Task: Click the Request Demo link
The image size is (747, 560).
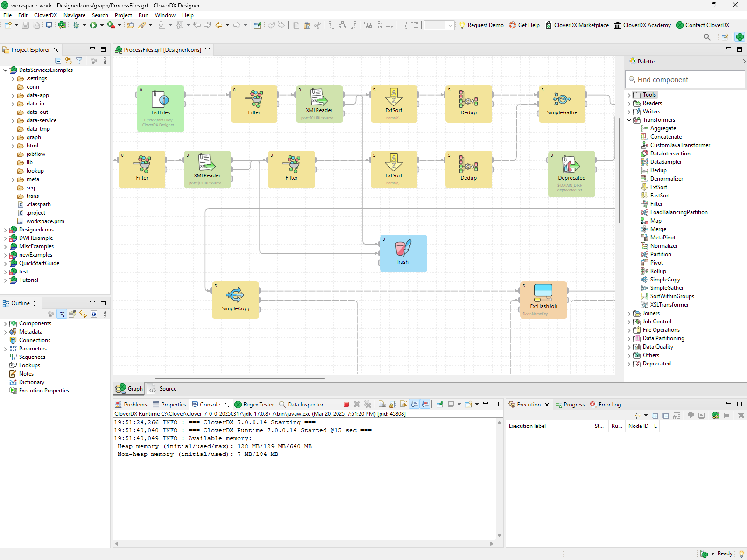Action: [486, 25]
